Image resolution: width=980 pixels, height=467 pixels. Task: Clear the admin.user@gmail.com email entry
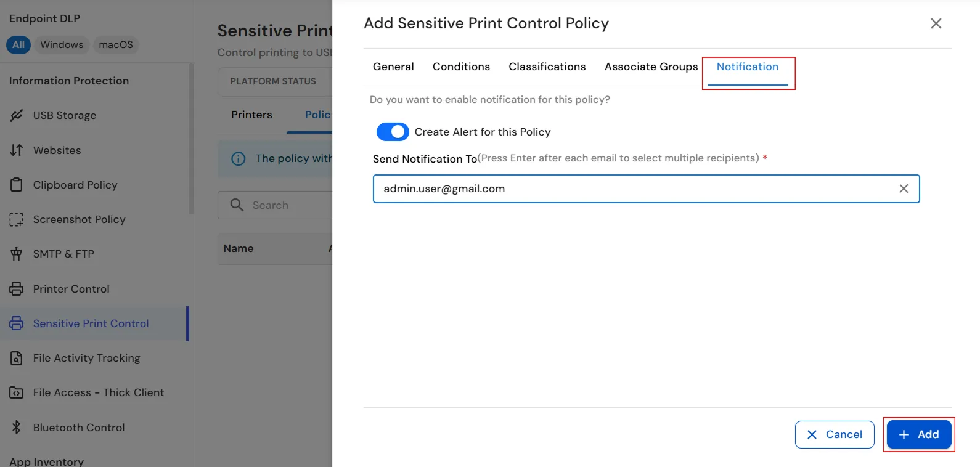tap(904, 189)
